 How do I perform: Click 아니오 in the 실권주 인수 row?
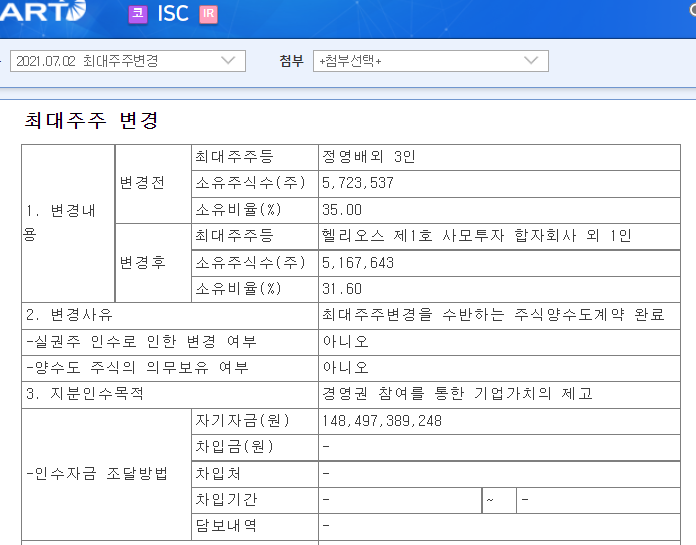coord(345,341)
